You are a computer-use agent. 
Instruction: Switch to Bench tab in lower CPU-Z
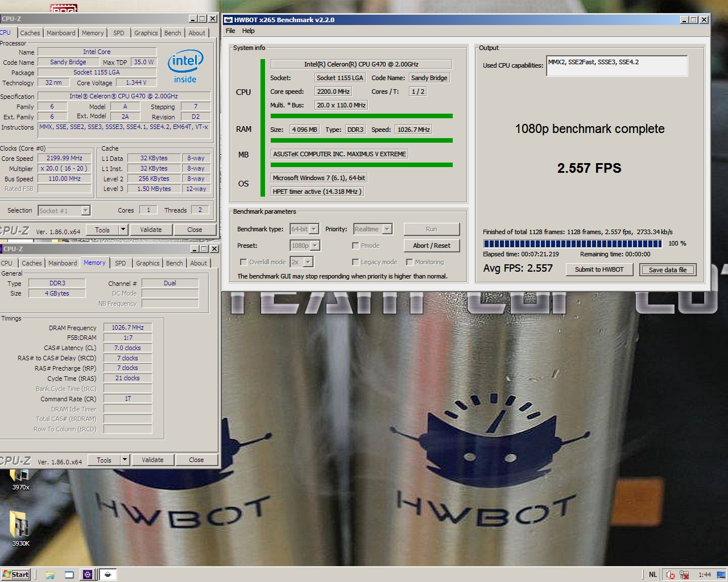(175, 263)
